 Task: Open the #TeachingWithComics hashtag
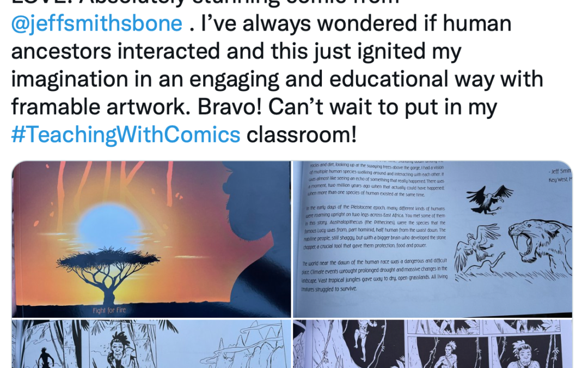pos(126,135)
